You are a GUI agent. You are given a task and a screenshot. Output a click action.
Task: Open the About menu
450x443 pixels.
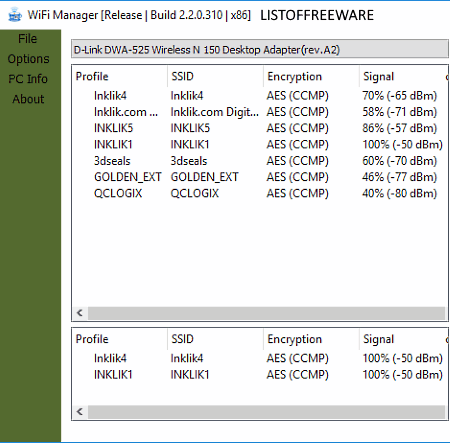pos(28,99)
